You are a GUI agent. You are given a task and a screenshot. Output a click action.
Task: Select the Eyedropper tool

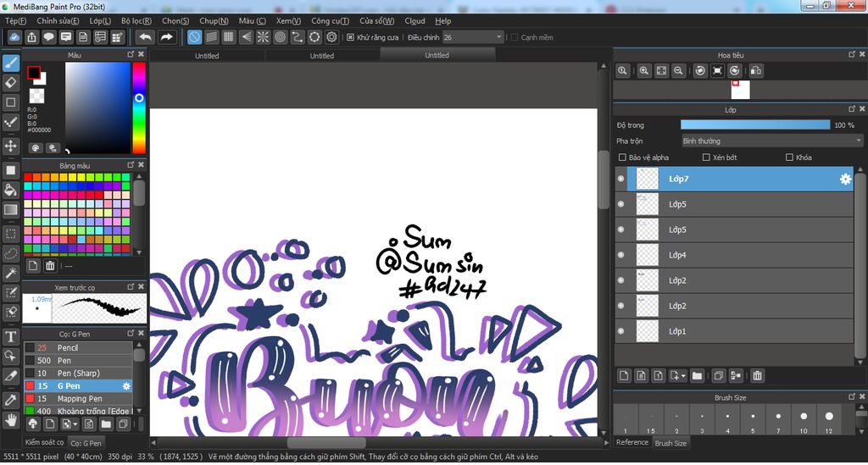click(10, 400)
